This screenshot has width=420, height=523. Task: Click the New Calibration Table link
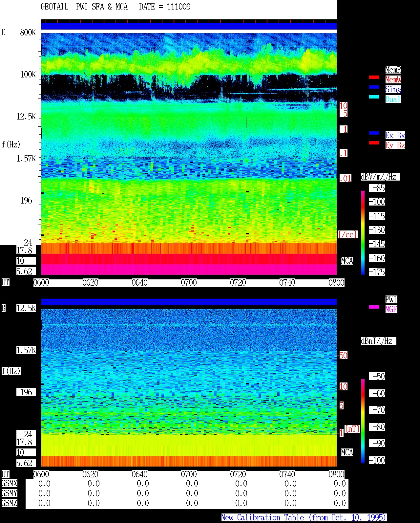(x=304, y=518)
